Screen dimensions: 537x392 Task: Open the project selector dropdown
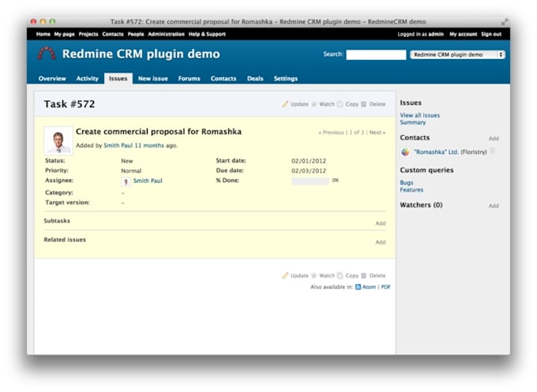point(457,55)
